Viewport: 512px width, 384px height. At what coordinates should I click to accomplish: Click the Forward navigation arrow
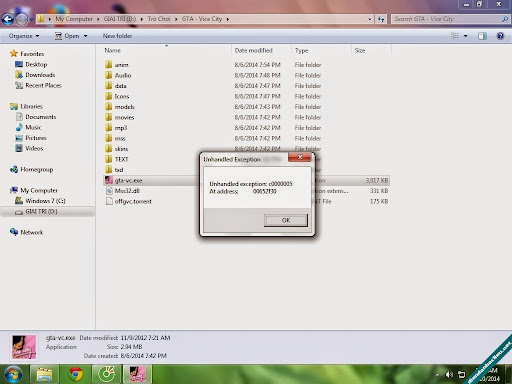[x=22, y=19]
